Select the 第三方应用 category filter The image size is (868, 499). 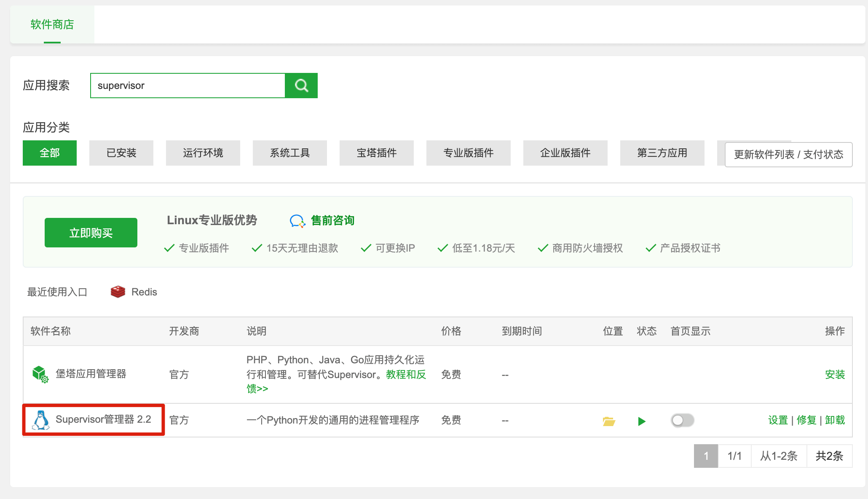(x=662, y=153)
